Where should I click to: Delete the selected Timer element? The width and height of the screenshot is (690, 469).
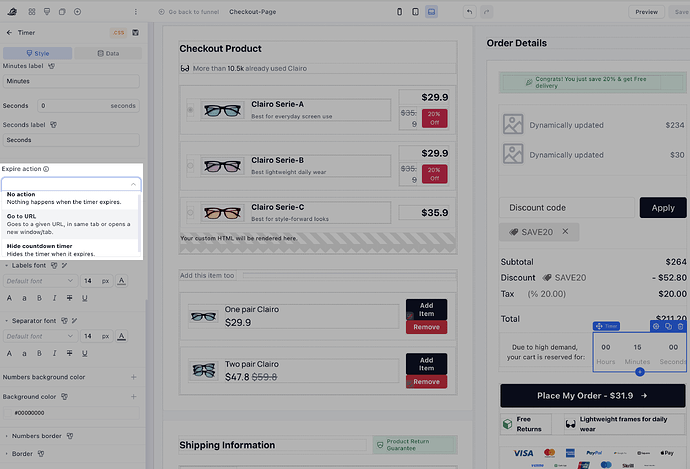(x=681, y=326)
